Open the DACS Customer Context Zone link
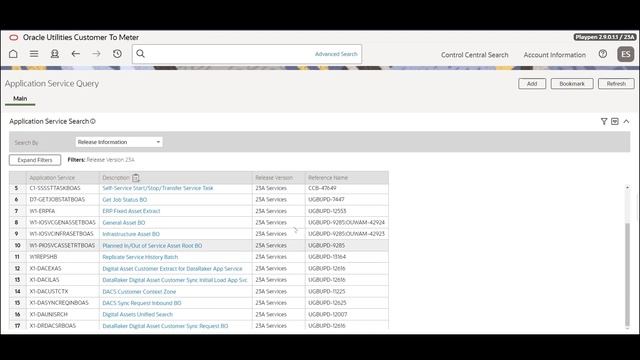Image resolution: width=640 pixels, height=360 pixels. pyautogui.click(x=139, y=291)
